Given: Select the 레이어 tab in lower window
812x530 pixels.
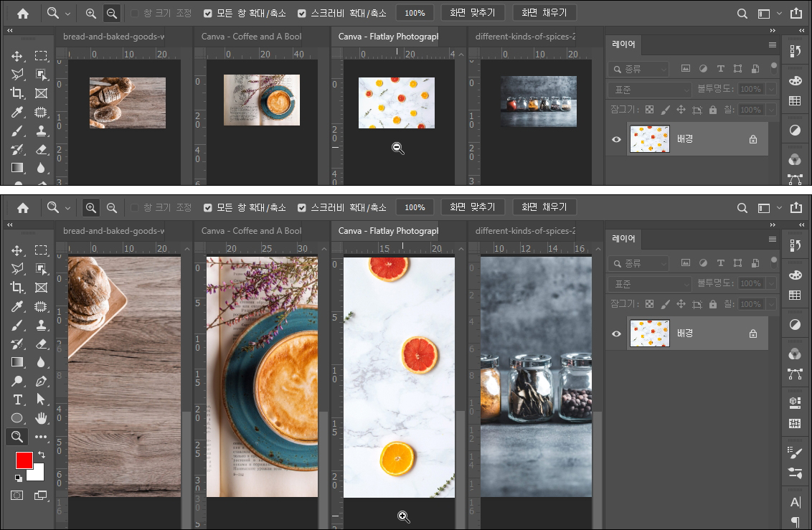Looking at the screenshot, I should 623,239.
